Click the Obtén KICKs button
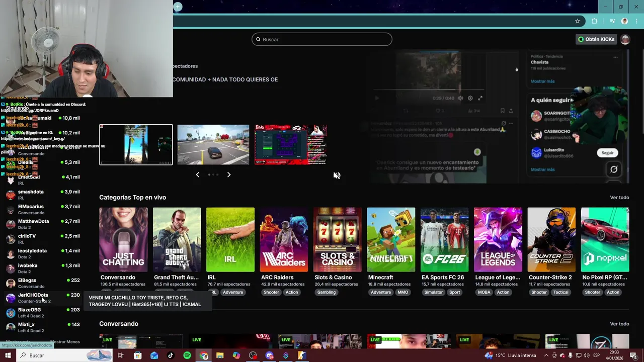Viewport: 644px width, 362px height. pyautogui.click(x=596, y=39)
